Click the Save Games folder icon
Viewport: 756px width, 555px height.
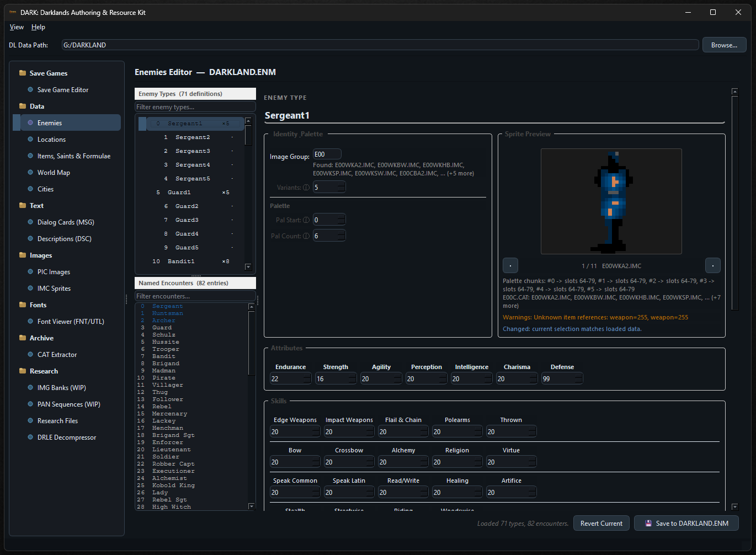point(23,73)
